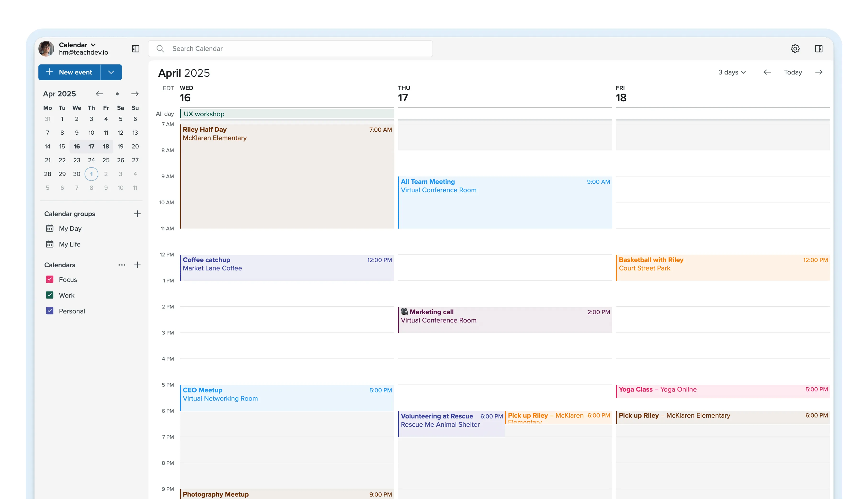This screenshot has width=868, height=499.
Task: Create a New event
Action: point(69,72)
